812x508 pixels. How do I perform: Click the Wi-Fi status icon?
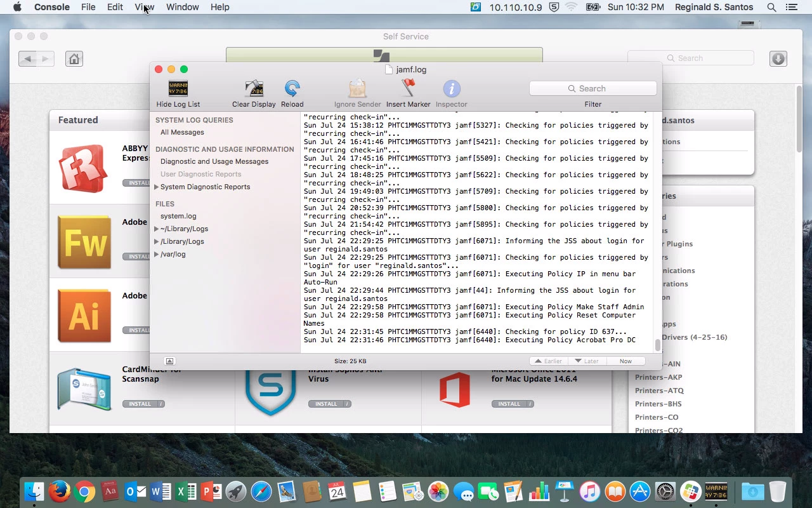(571, 7)
